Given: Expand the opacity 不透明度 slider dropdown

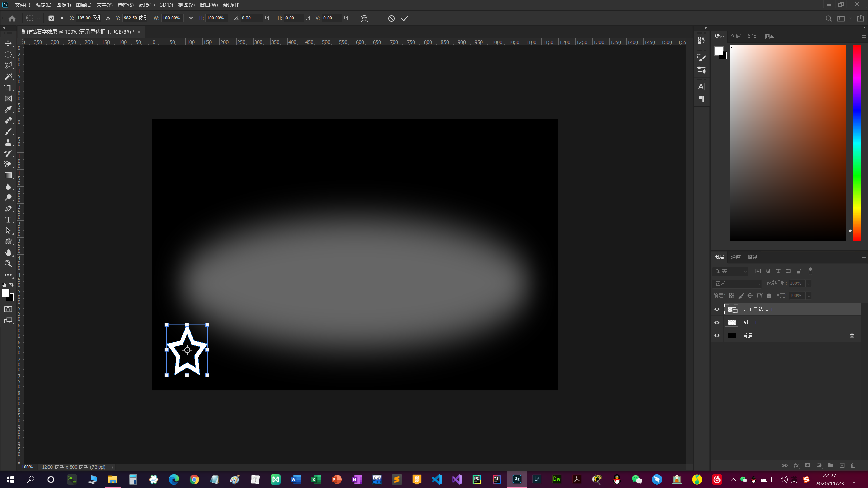Looking at the screenshot, I should 809,283.
